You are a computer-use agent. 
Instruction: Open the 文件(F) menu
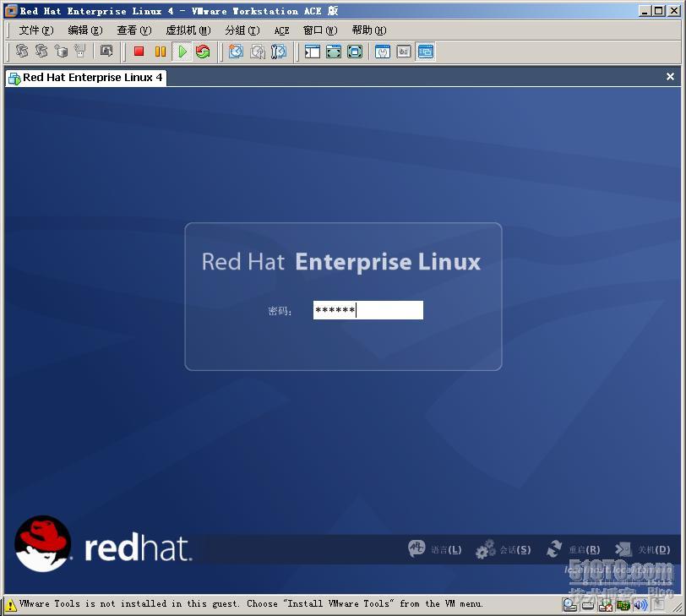point(36,30)
